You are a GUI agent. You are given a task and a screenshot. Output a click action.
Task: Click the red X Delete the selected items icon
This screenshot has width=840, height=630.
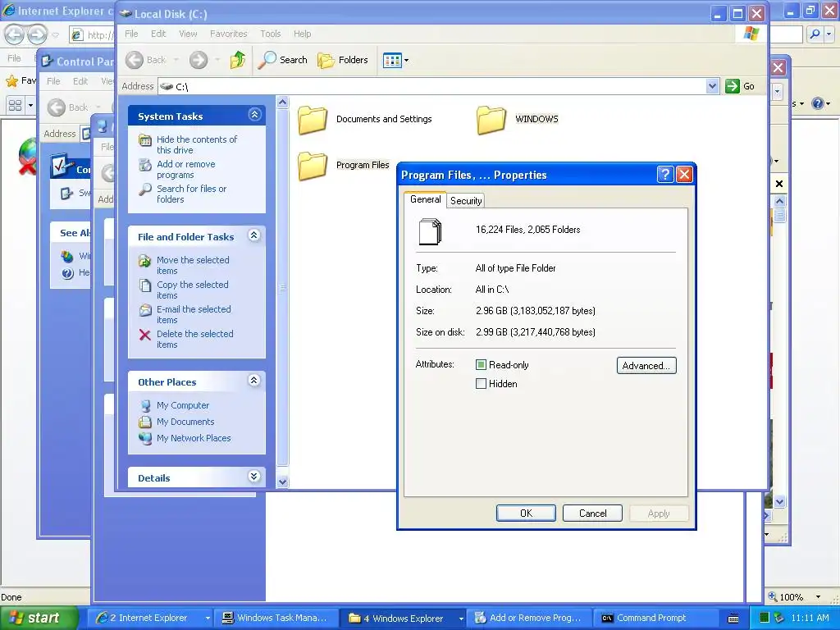click(144, 336)
